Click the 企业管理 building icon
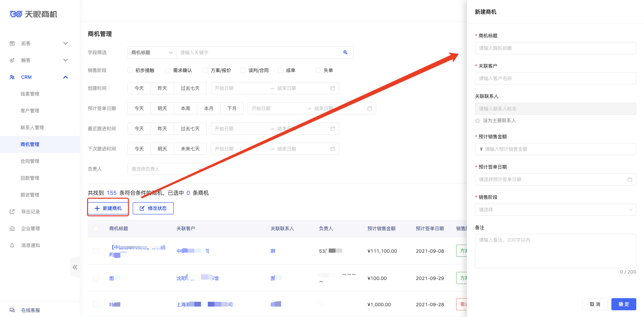The image size is (644, 317). click(x=12, y=228)
